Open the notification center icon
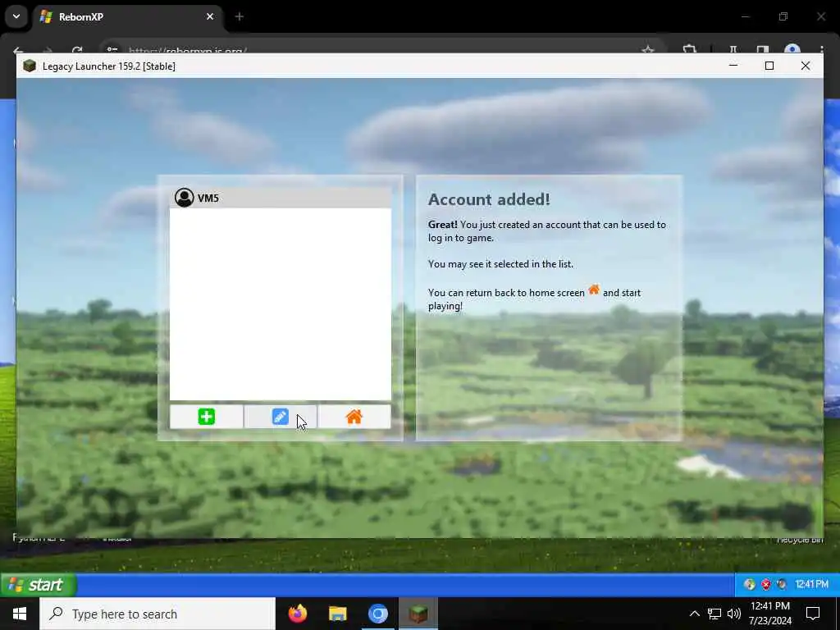The height and width of the screenshot is (630, 840). [x=813, y=614]
